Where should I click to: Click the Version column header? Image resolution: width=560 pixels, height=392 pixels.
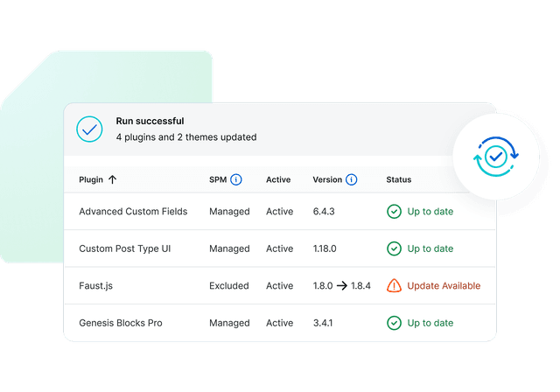(x=327, y=179)
